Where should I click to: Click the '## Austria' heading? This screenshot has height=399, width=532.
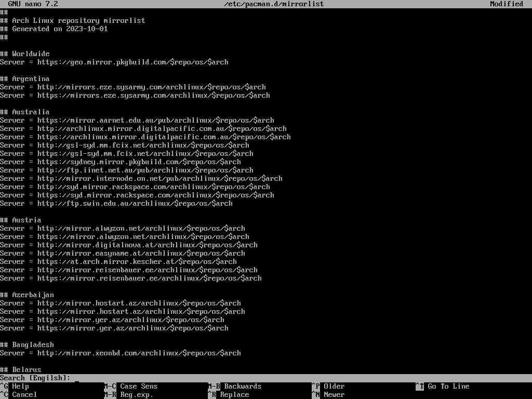tap(21, 220)
